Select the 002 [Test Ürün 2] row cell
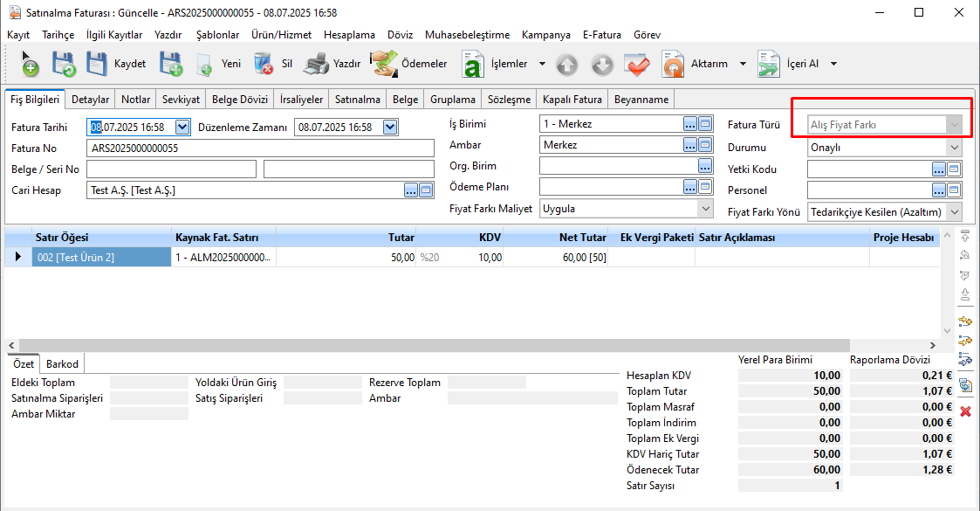Viewport: 980px width, 511px height. point(101,257)
